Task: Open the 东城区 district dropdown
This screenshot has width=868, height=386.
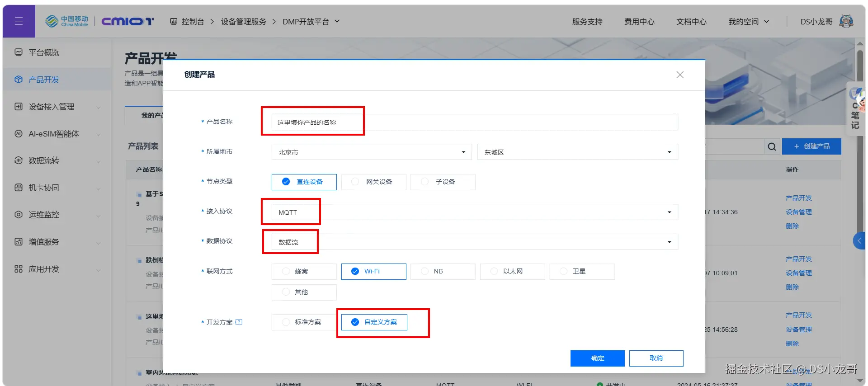Action: (578, 152)
